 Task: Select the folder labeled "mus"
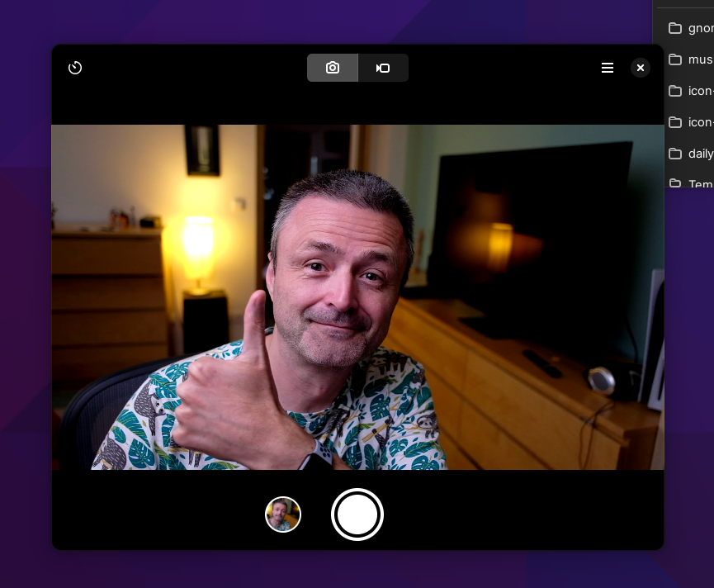700,59
